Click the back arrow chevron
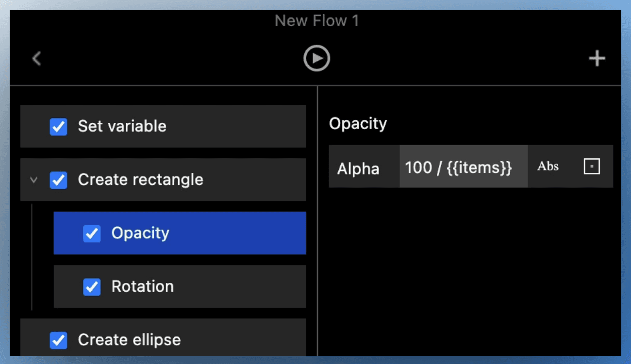This screenshot has width=631, height=364. [x=36, y=59]
